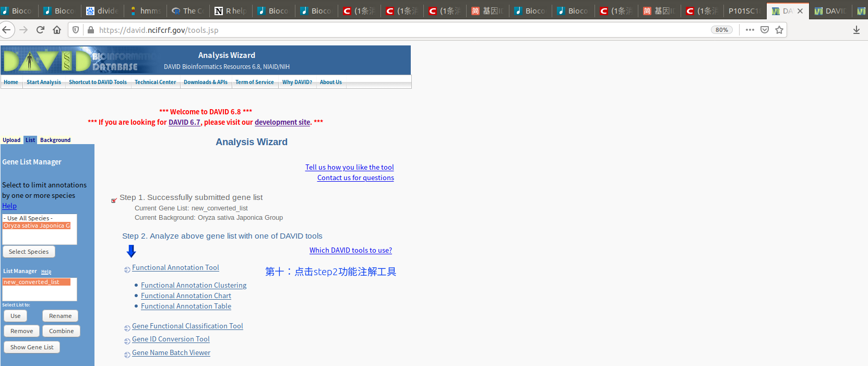Visit the development site link

[282, 122]
